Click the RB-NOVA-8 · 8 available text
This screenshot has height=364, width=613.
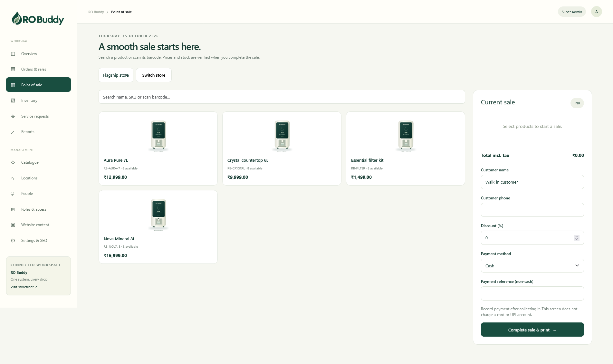[121, 247]
